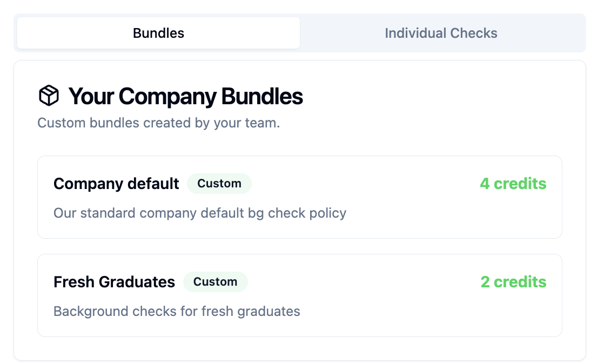This screenshot has height=364, width=604.
Task: Switch to the Bundles tab
Action: [x=158, y=33]
